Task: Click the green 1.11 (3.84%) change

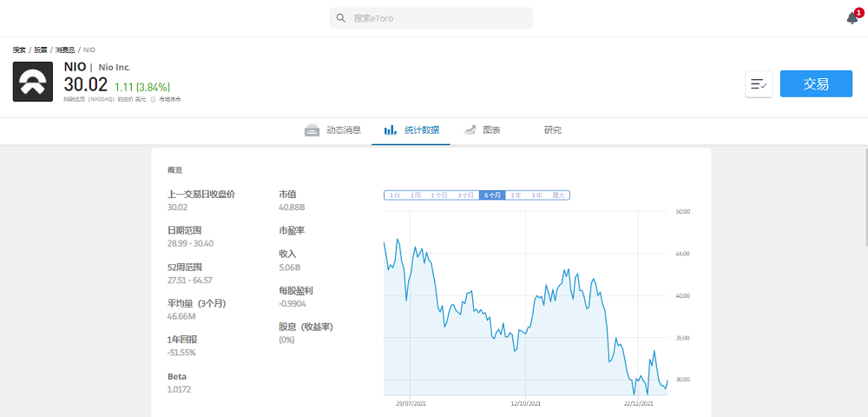Action: point(142,87)
